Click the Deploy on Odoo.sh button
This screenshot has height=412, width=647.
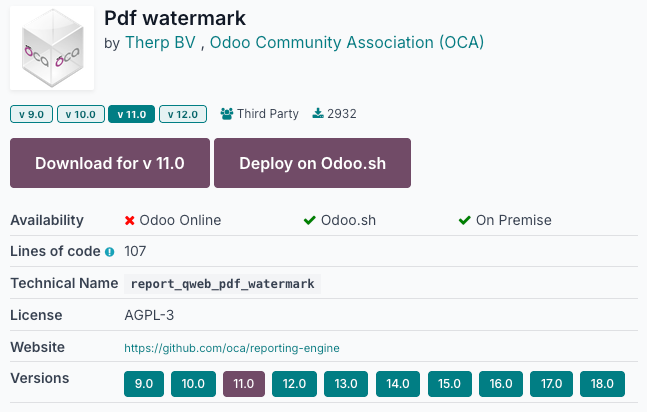point(312,163)
